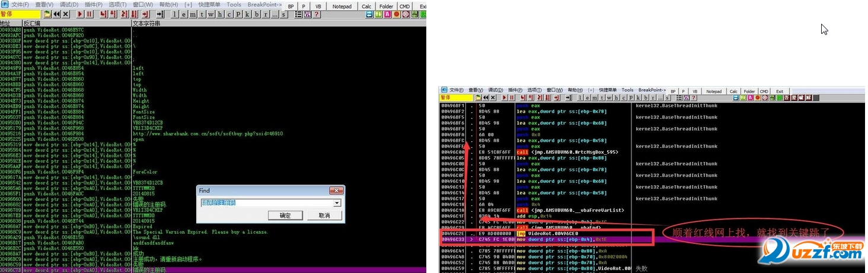The image size is (868, 273).
Task: Click the Open file folder icon in the Find-dialog debugger window
Action: pos(46,14)
